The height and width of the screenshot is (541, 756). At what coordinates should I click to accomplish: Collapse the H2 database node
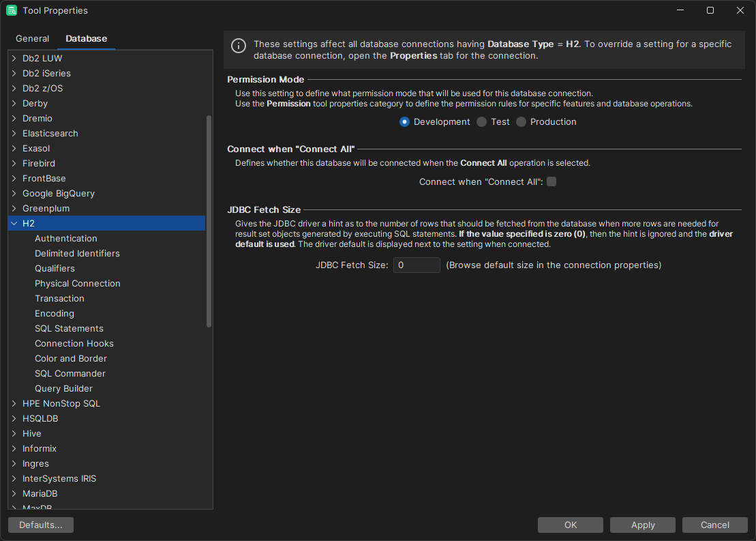click(x=14, y=223)
